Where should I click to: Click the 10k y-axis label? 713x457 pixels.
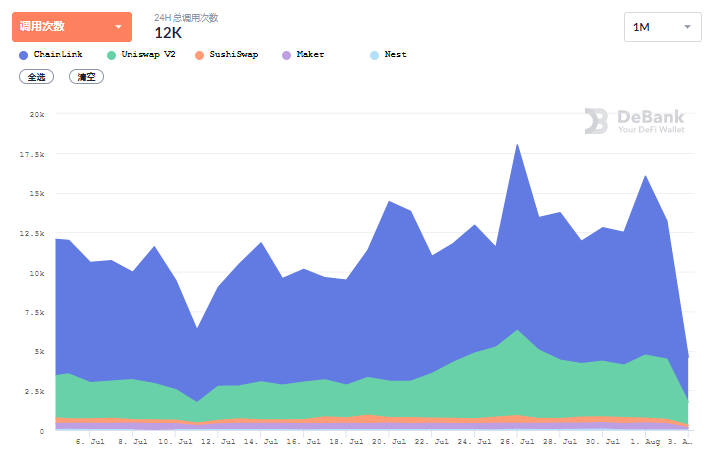pos(37,273)
